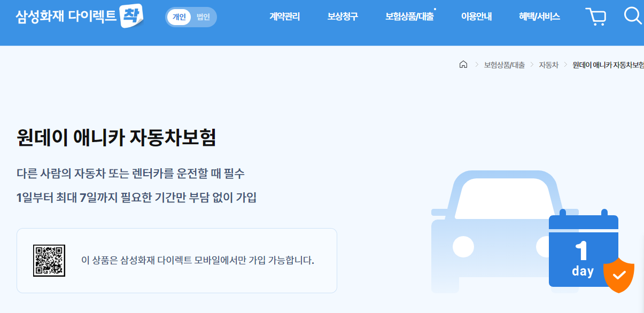Follow the 자동차 breadcrumb link

click(548, 65)
